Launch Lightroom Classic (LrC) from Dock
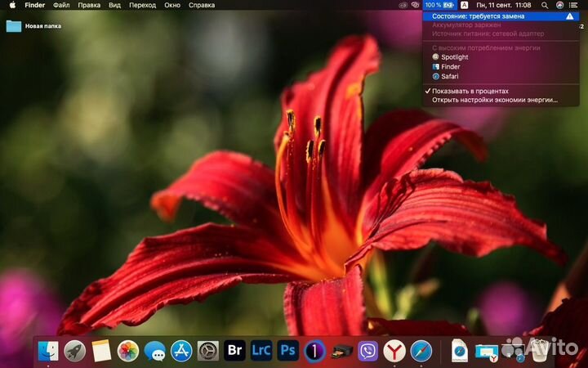This screenshot has width=588, height=368. pos(261,350)
